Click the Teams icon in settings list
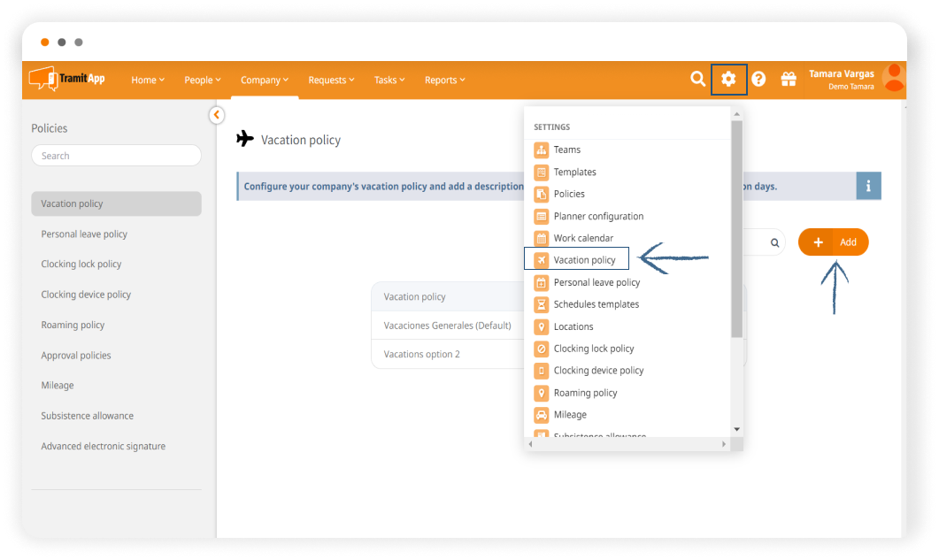The image size is (939, 560). pos(542,150)
